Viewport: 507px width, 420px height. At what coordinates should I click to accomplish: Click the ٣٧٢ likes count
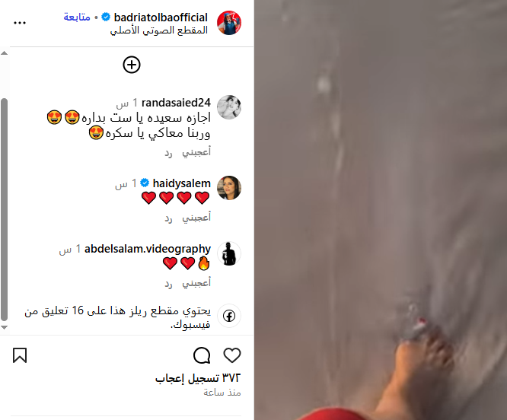tap(198, 378)
